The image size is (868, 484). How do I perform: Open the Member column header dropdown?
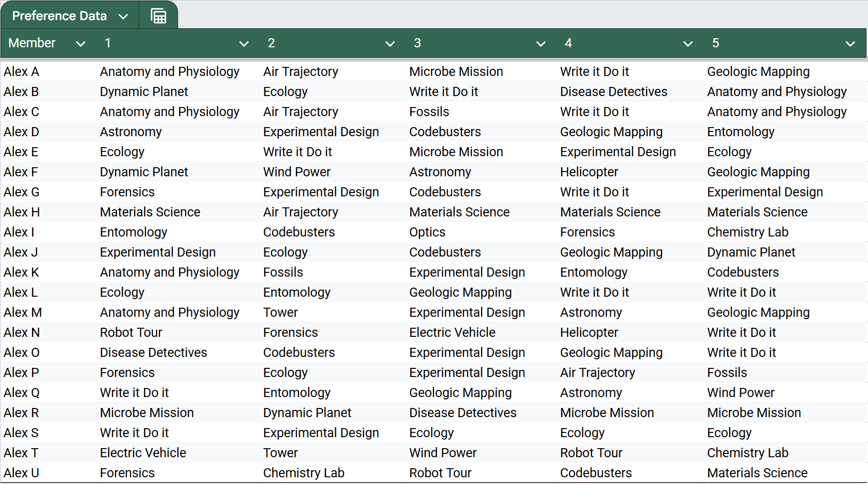(80, 43)
